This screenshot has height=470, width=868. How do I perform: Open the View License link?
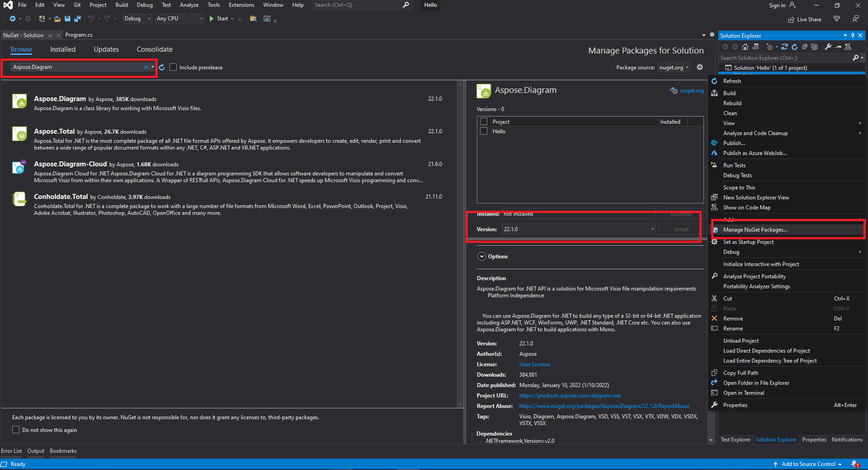(534, 364)
